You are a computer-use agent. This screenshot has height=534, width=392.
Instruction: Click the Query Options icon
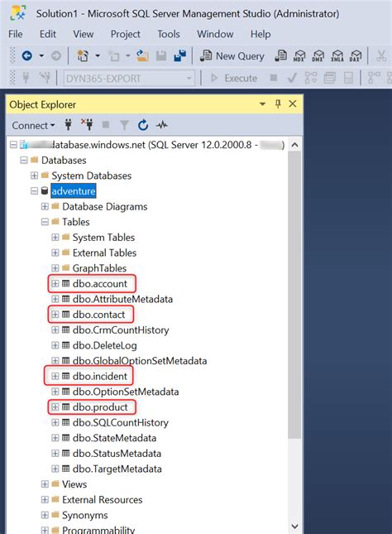[x=329, y=78]
